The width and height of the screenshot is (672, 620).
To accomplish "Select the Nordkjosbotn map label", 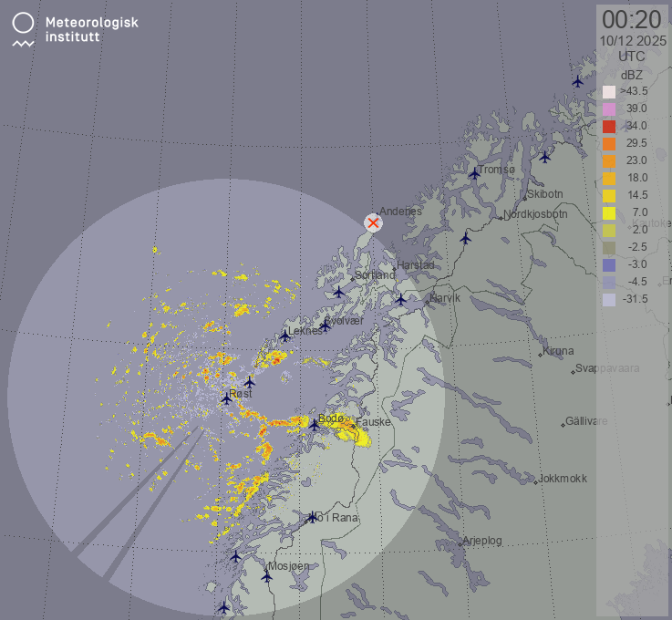I will click(x=535, y=215).
